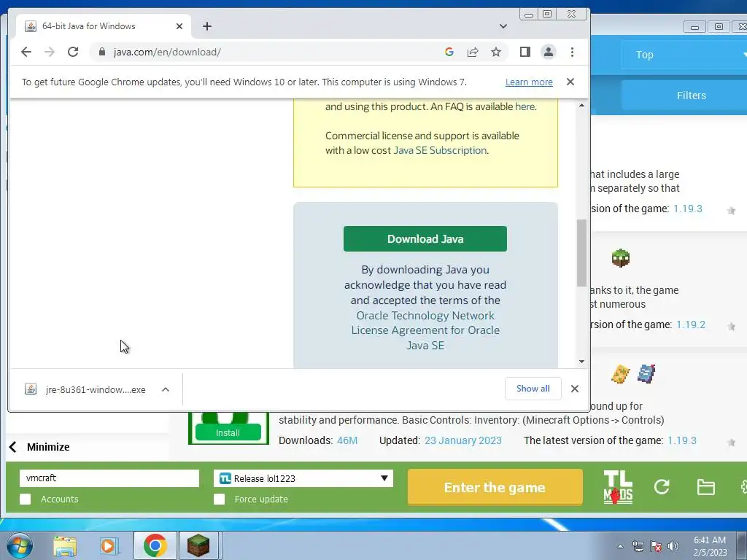Click page scrollbar down arrow
The height and width of the screenshot is (560, 747).
click(581, 362)
